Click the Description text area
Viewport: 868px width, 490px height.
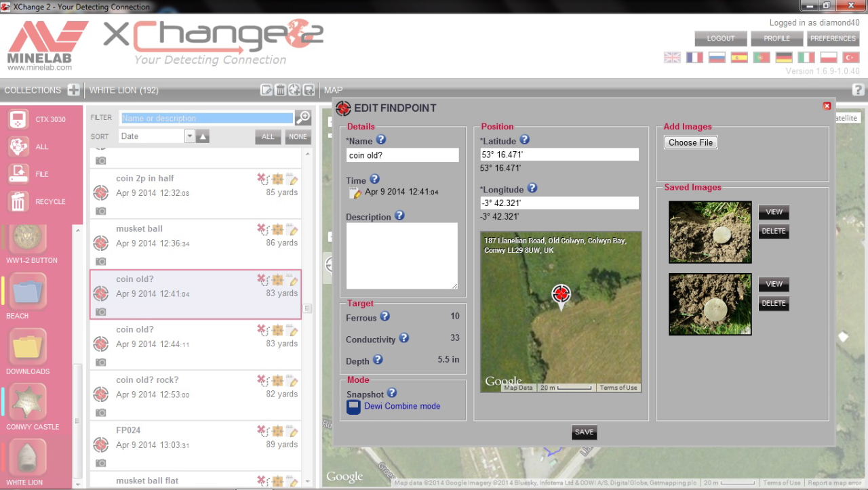[402, 256]
